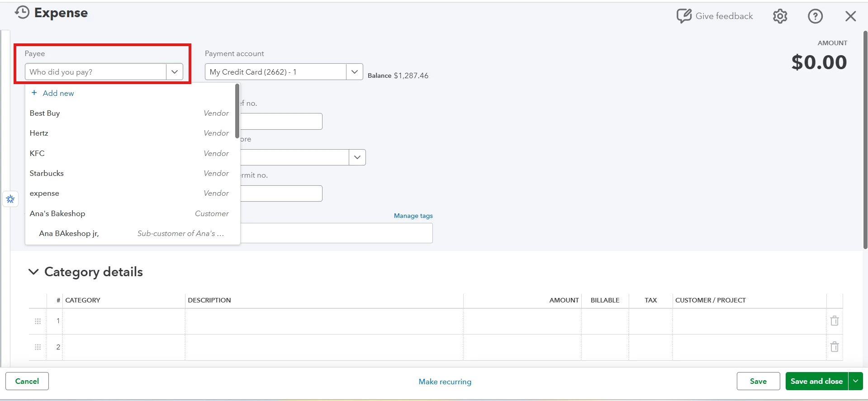Open the Give feedback icon
The width and height of the screenshot is (868, 401).
tap(684, 16)
